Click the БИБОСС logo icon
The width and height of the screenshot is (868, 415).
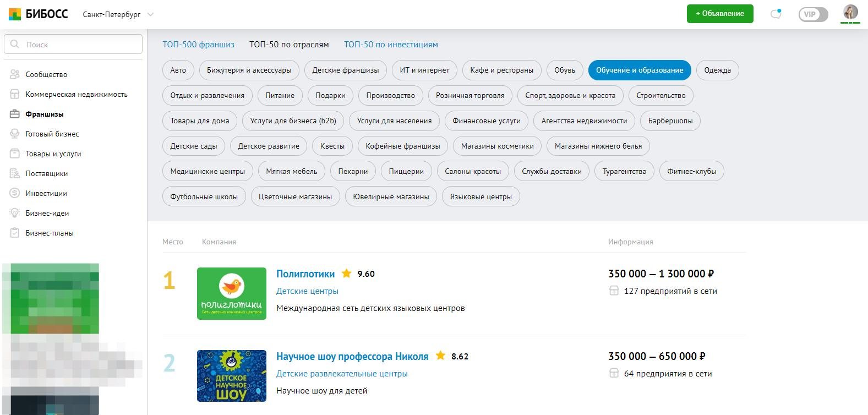(x=15, y=14)
